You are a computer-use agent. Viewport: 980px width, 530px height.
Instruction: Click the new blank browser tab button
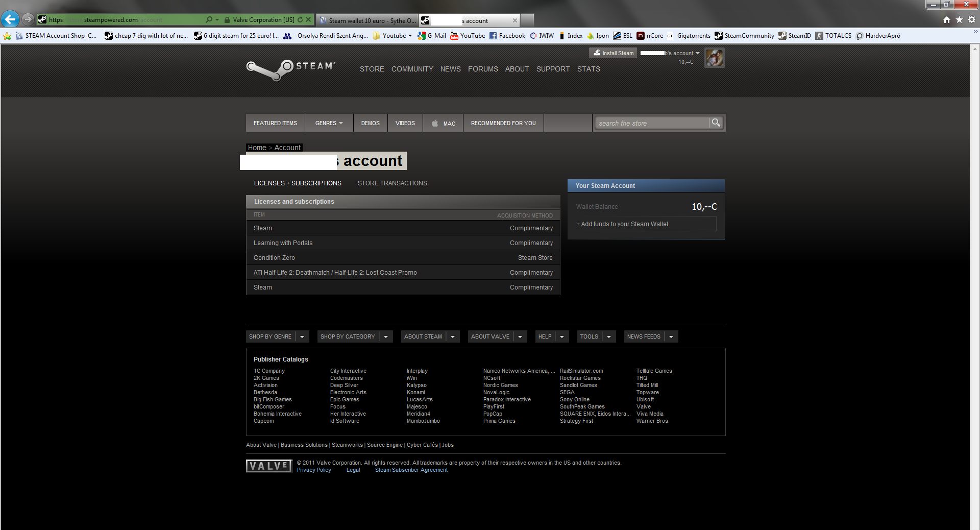pos(527,20)
